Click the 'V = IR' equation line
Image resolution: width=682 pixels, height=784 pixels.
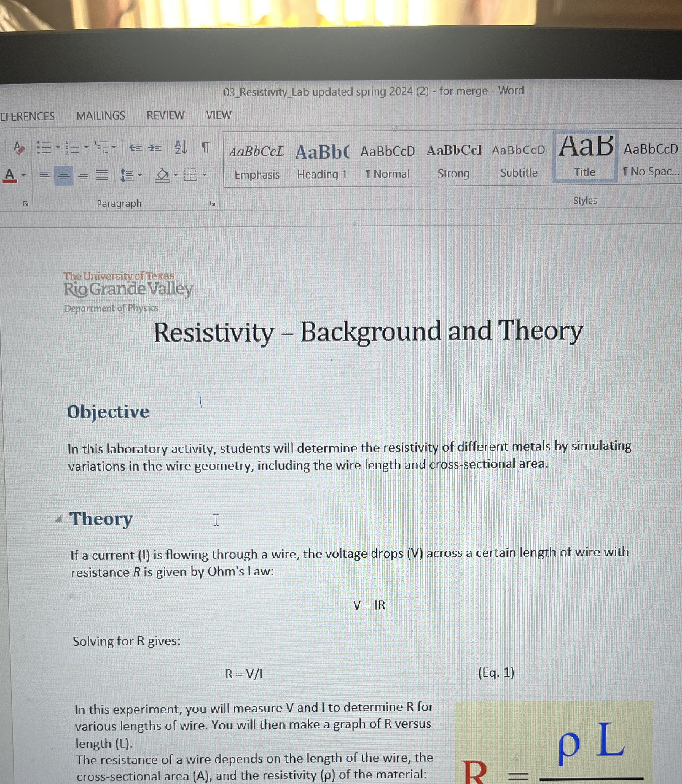point(369,605)
